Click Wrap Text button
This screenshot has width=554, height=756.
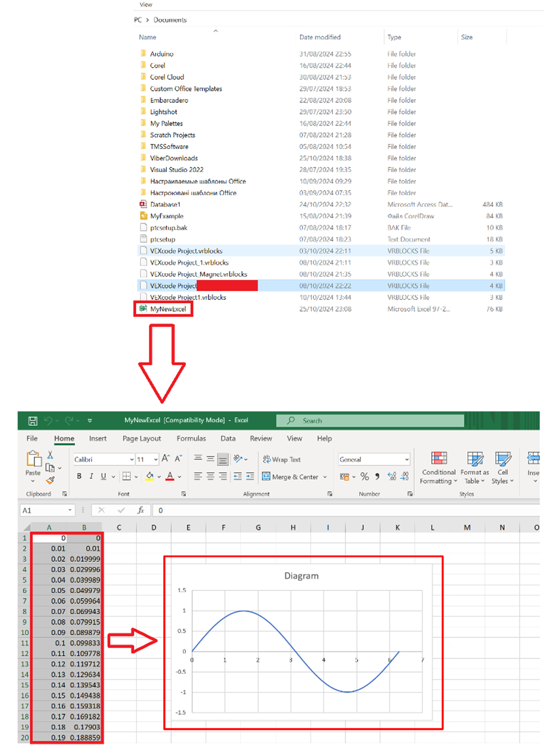coord(282,459)
